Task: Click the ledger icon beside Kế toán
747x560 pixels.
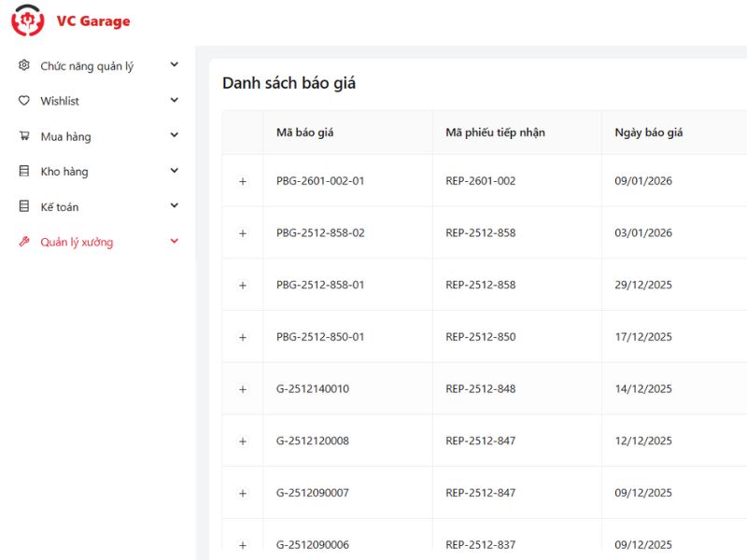Action: (x=24, y=206)
